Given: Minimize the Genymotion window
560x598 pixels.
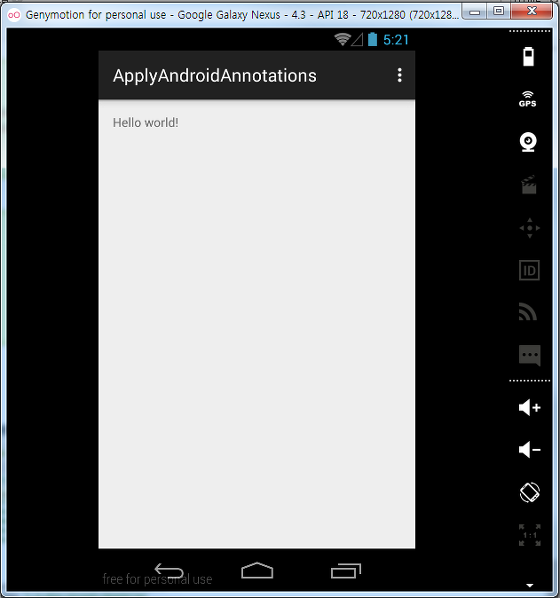Looking at the screenshot, I should tap(474, 12).
